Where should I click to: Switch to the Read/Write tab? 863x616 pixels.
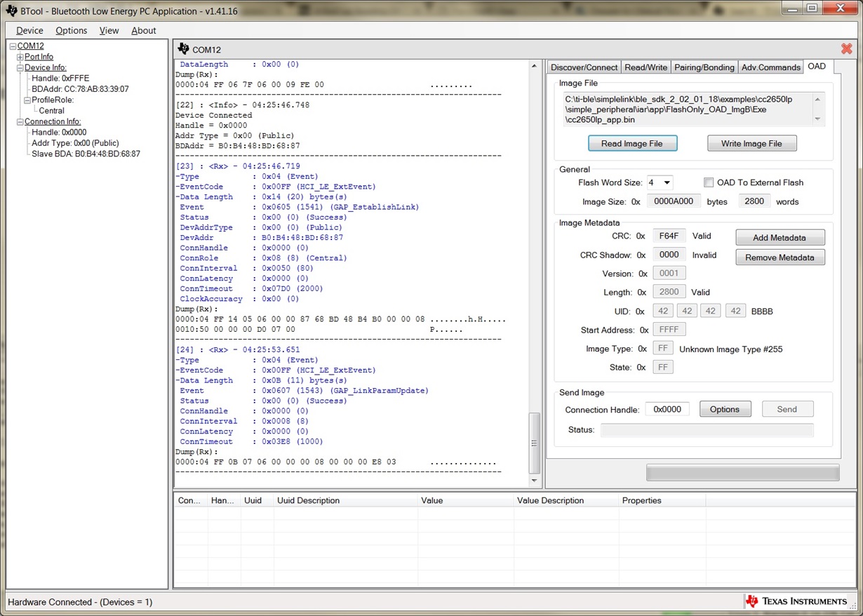pos(645,67)
